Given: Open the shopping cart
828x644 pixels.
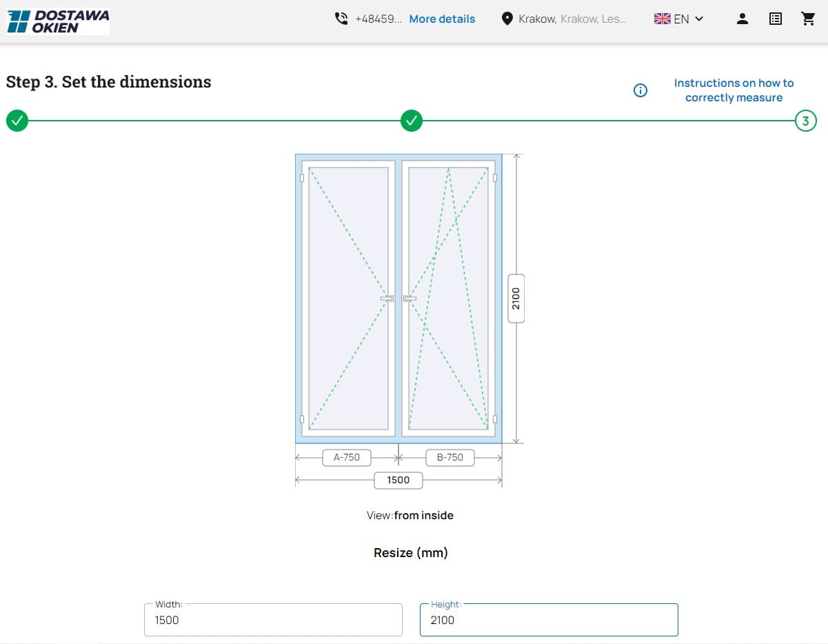Looking at the screenshot, I should click(809, 19).
